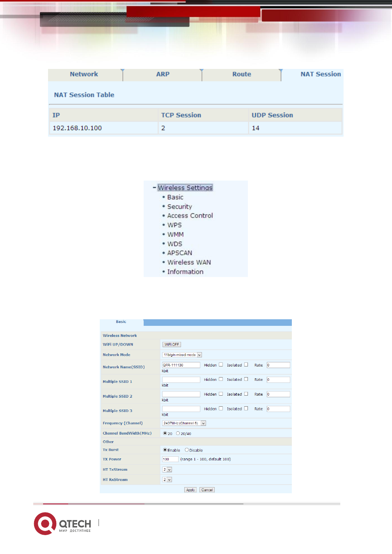This screenshot has width=392, height=554.
Task: Select the NAT Session tab
Action: tap(321, 74)
